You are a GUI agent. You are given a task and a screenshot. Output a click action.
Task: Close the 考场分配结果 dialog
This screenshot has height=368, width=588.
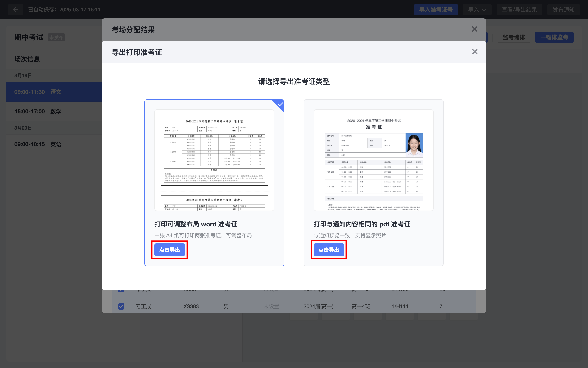475,29
